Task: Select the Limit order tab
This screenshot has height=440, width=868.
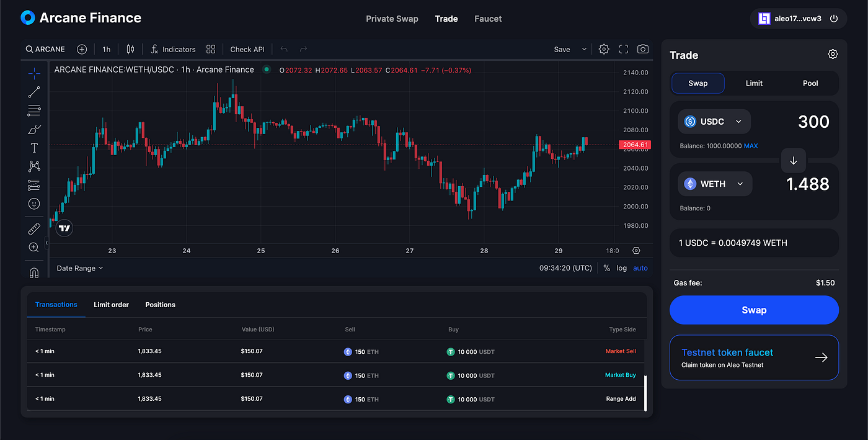Action: tap(111, 305)
